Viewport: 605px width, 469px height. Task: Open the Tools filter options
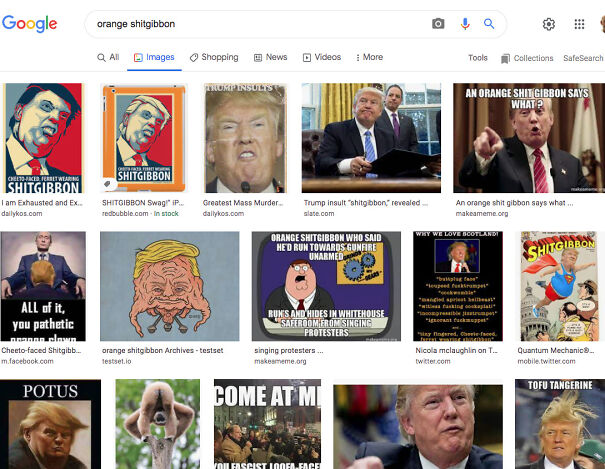point(478,58)
